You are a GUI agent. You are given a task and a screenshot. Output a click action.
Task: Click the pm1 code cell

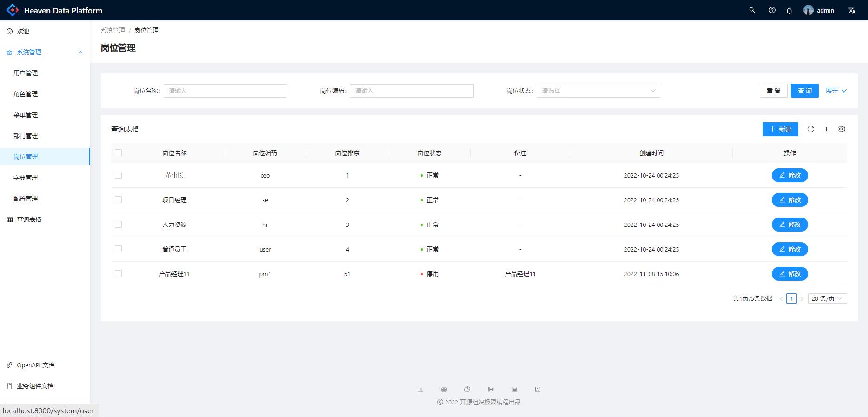[x=265, y=274]
